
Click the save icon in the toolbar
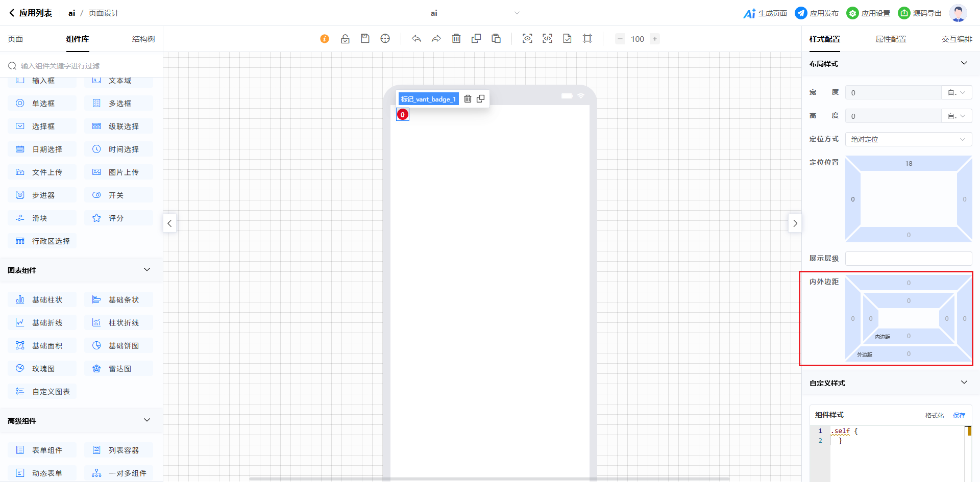tap(365, 39)
